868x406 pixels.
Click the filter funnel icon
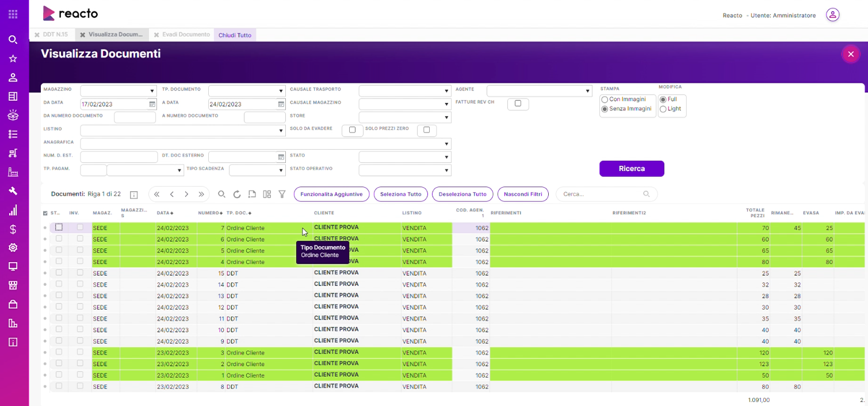point(282,195)
